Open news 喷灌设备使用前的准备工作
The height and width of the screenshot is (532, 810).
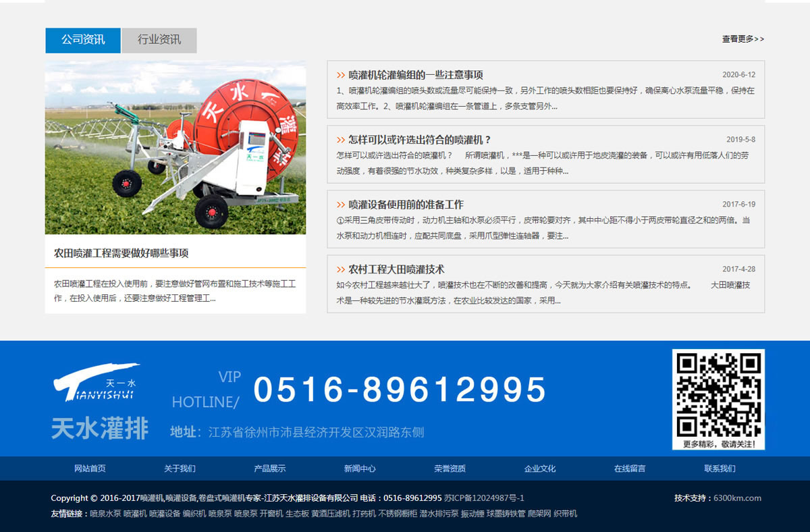pyautogui.click(x=406, y=205)
